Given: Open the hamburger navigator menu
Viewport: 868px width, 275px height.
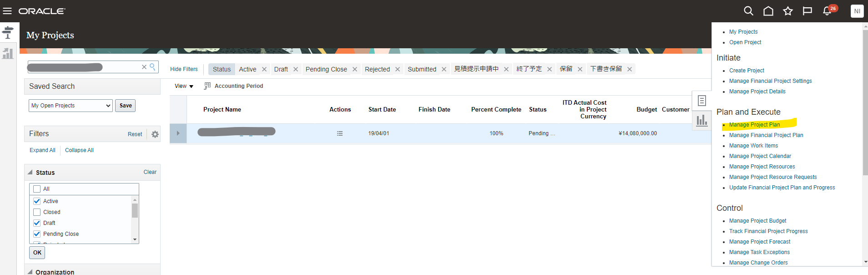Looking at the screenshot, I should point(7,11).
